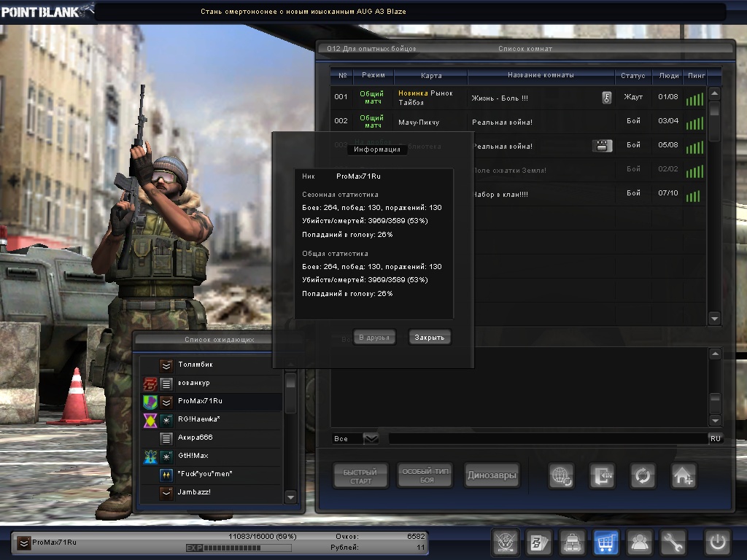This screenshot has height=560, width=747.
Task: Sort rooms by Статус column header
Action: coord(632,75)
